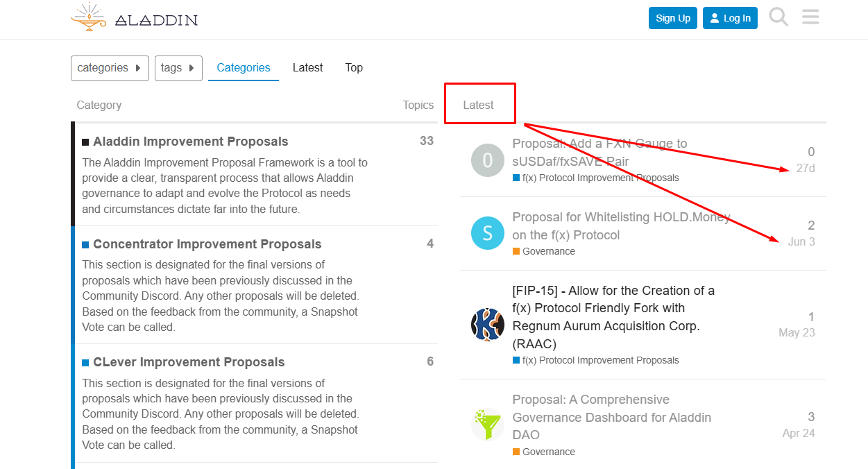Open the search magnifier icon

point(778,17)
